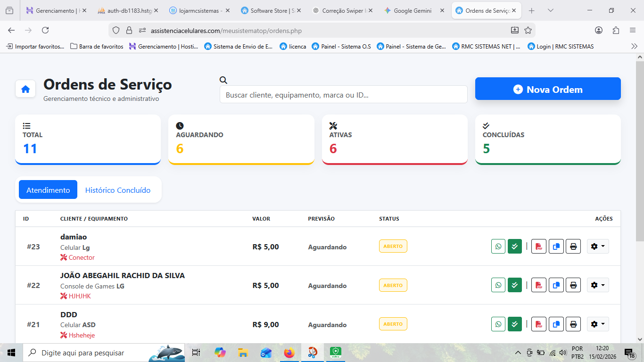This screenshot has height=362, width=644.
Task: Expand settings gear dropdown for order #23
Action: (x=598, y=247)
